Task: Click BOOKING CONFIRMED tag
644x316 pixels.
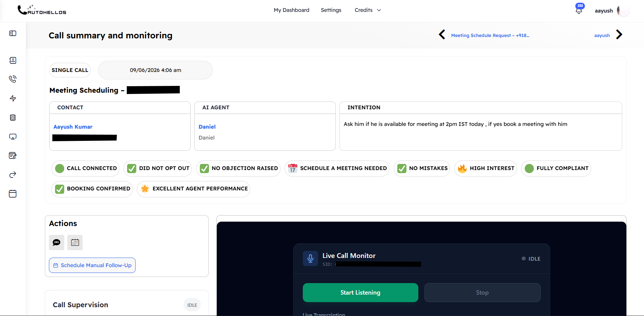Action: [92, 189]
